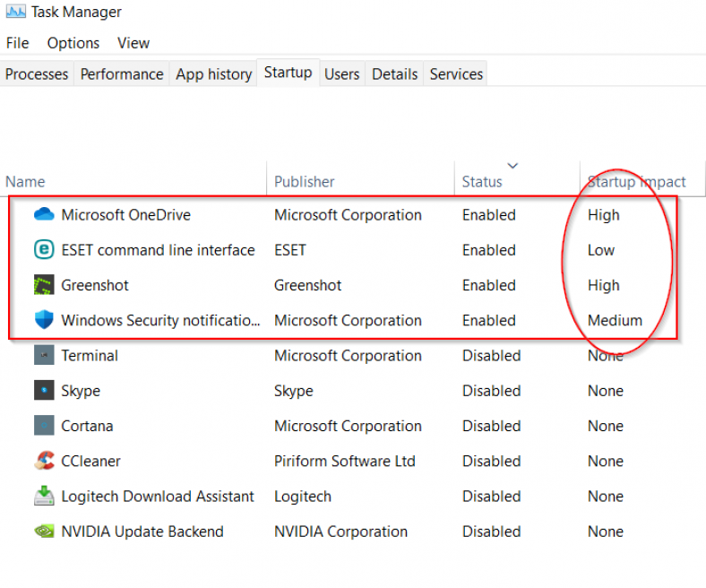
Task: Click the Greenshot app icon
Action: (x=44, y=285)
